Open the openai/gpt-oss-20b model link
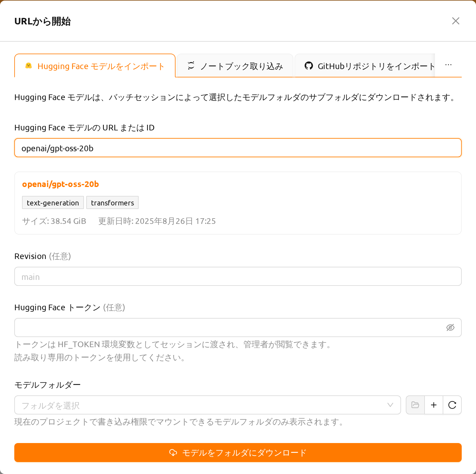 click(x=60, y=184)
